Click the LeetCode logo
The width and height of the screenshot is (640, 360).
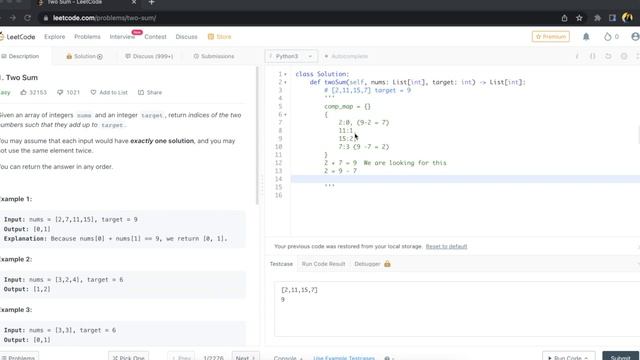[18, 37]
